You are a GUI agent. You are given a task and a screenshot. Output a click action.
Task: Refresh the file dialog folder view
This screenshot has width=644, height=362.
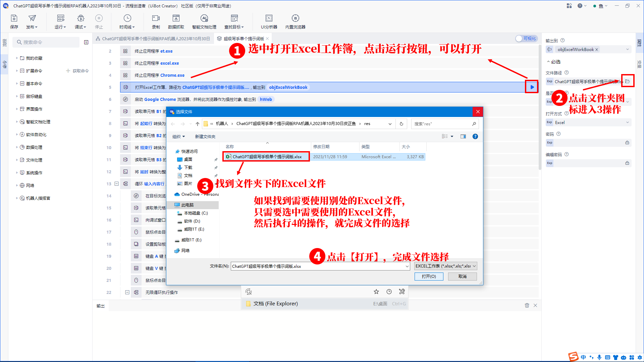[x=401, y=124]
